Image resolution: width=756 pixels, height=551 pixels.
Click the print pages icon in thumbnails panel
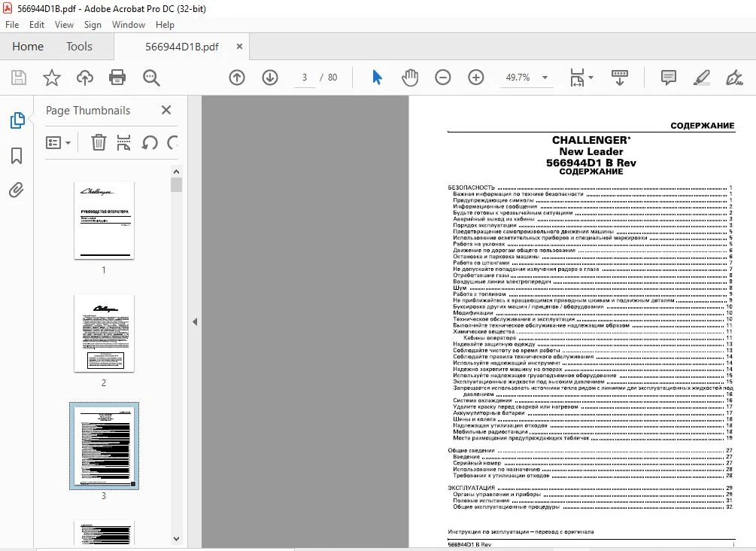pyautogui.click(x=124, y=142)
